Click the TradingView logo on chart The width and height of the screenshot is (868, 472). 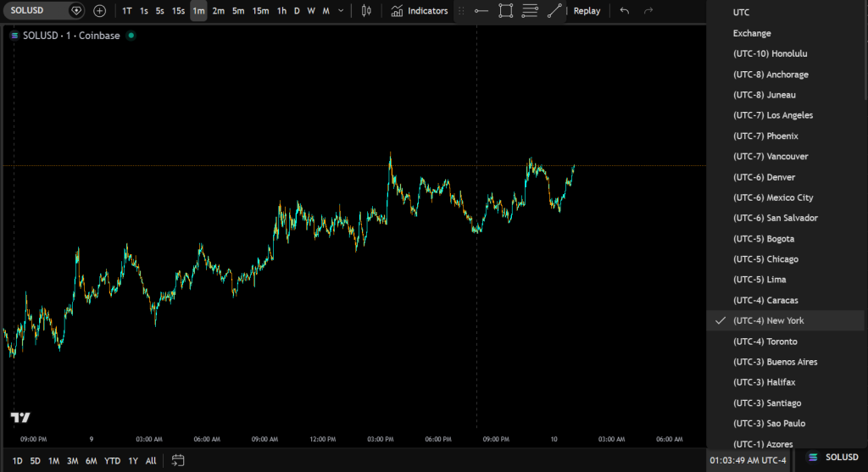pos(20,417)
